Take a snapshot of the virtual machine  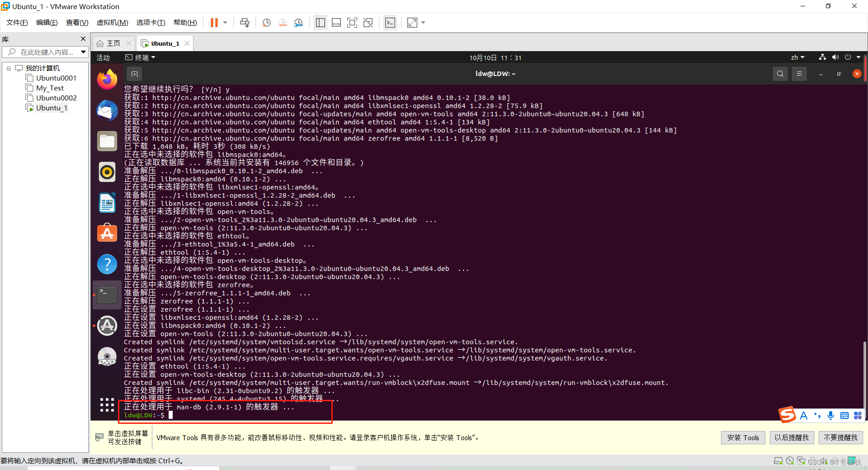[x=266, y=22]
